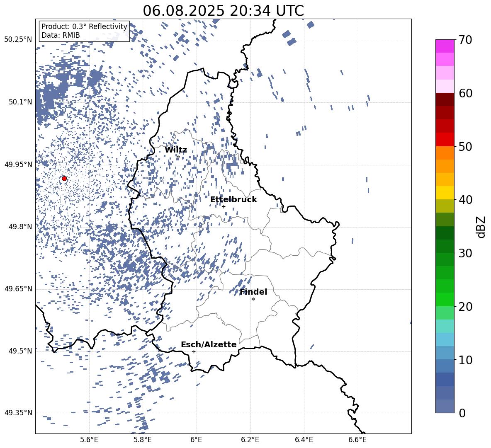The width and height of the screenshot is (491, 448).
Task: Click the bright red 50 dBZ colorbar segment
Action: 445,140
